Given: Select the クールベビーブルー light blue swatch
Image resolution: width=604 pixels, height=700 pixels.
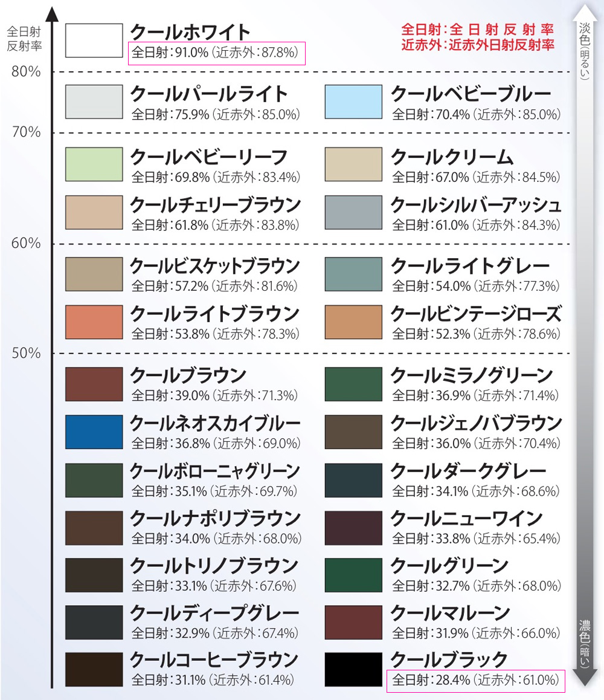Looking at the screenshot, I should pos(353,102).
